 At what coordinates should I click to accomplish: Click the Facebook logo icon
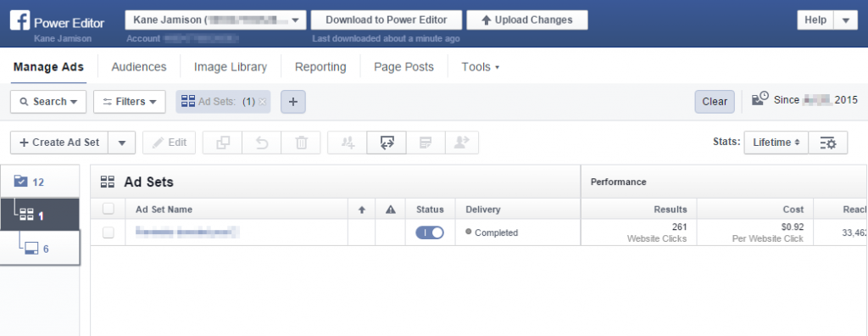tap(20, 21)
